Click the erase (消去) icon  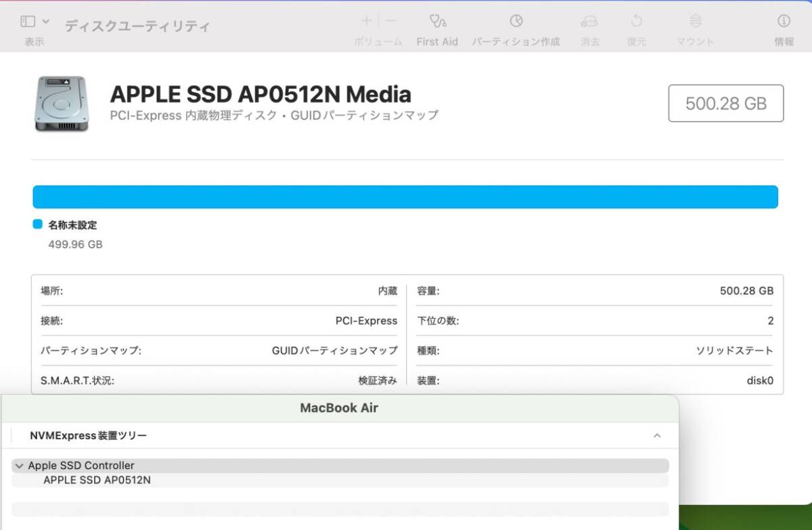coord(589,21)
